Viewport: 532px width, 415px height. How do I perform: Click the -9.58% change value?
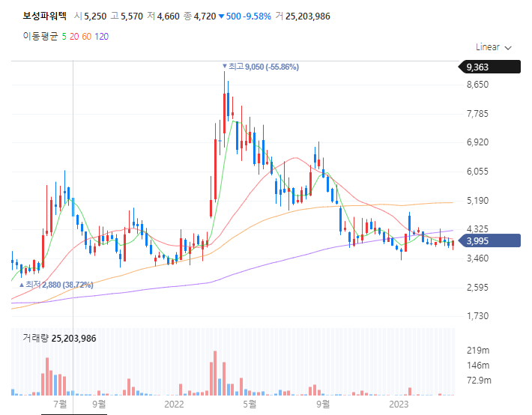point(257,16)
